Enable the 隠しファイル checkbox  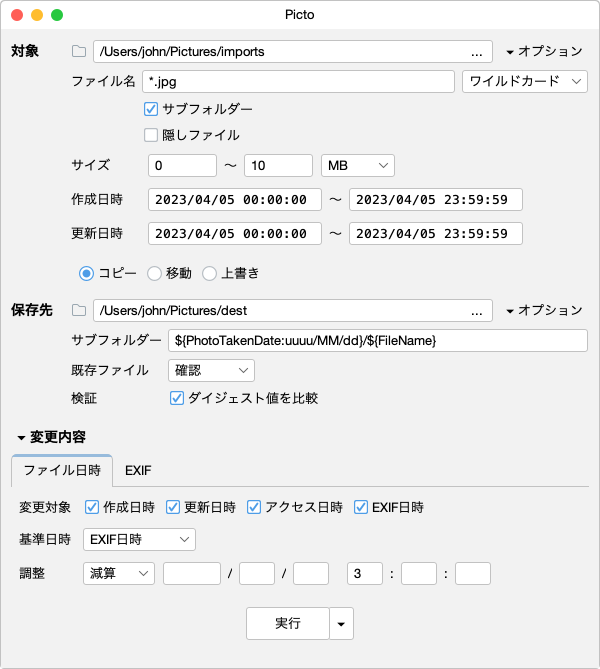click(x=151, y=135)
